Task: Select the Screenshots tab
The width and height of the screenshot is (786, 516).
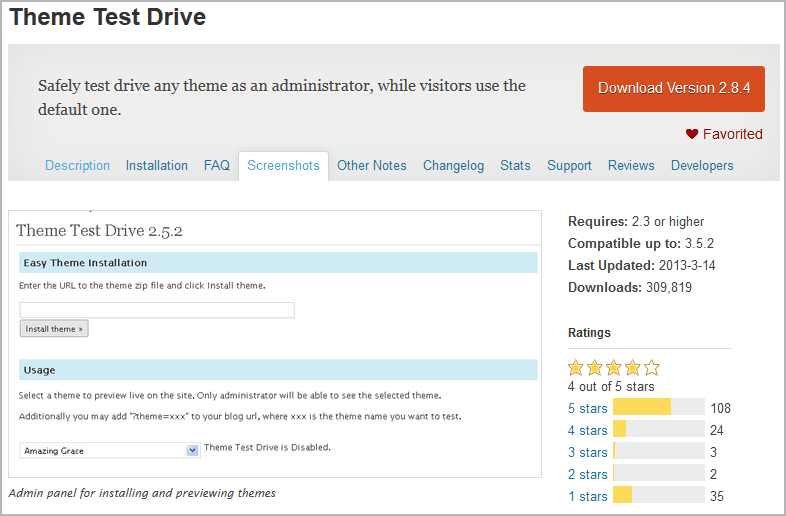Action: 283,165
